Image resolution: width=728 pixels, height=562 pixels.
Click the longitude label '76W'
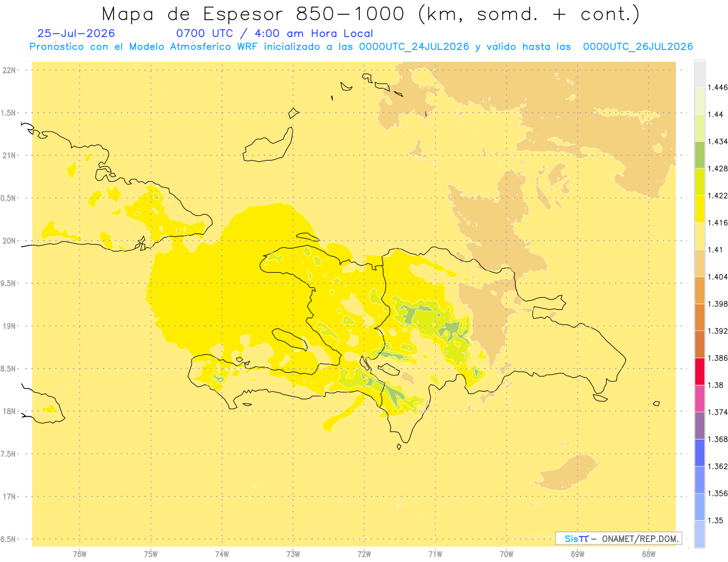[80, 554]
